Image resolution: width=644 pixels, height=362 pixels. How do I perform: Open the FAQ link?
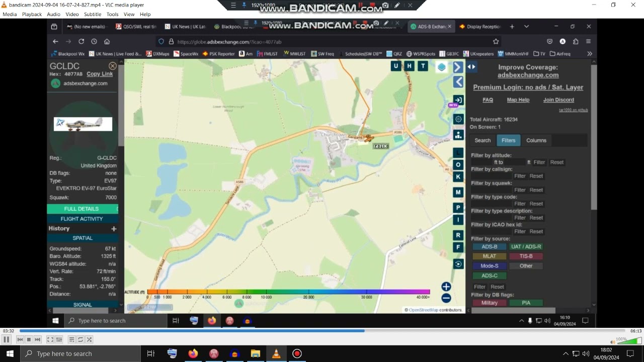pyautogui.click(x=488, y=100)
